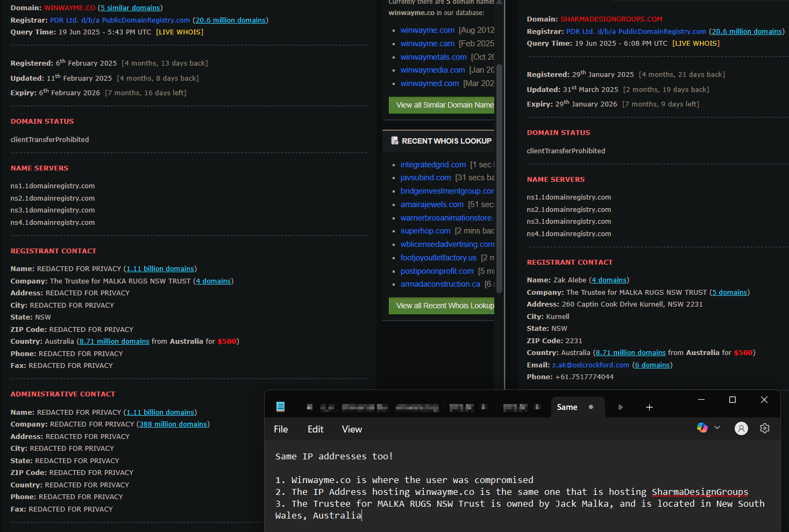This screenshot has height=532, width=789.
Task: Open '4 domains' link next to Zak Alebe
Action: (609, 280)
